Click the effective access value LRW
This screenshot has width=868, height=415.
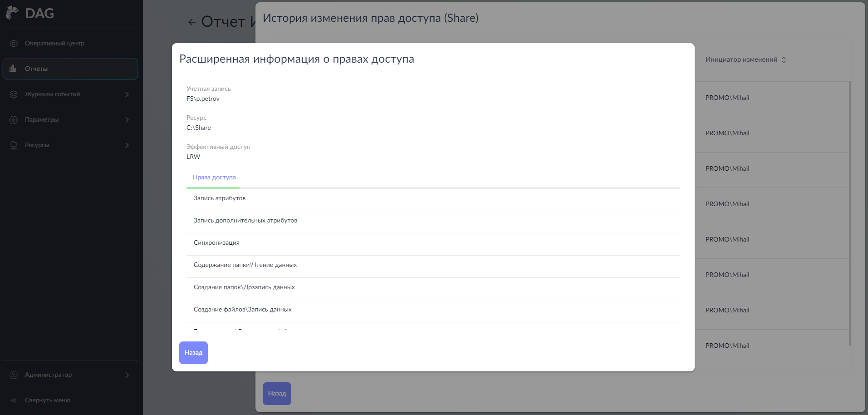coord(193,157)
